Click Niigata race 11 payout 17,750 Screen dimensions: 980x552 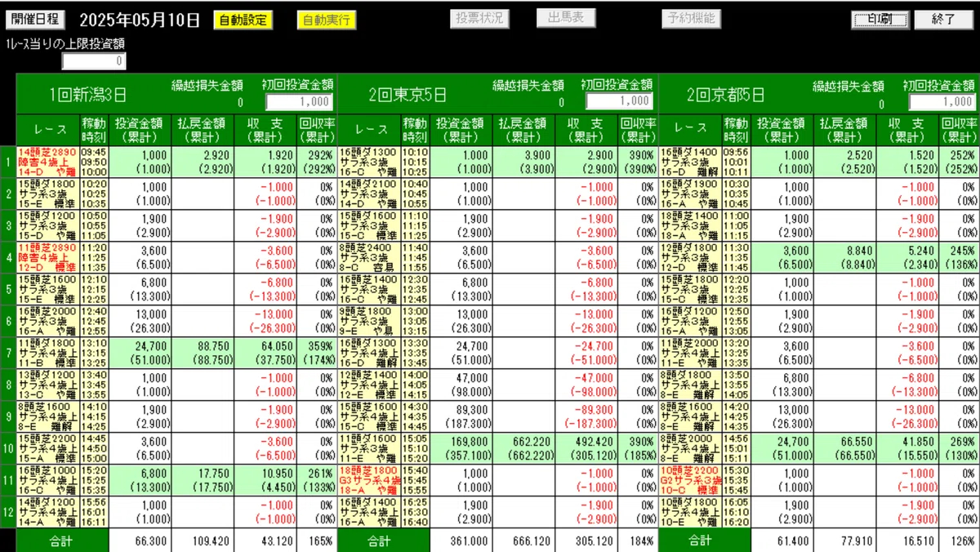[213, 474]
